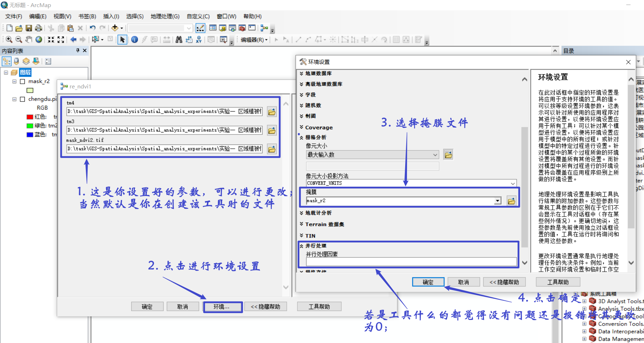
Task: Zoom to full extent globe
Action: click(x=39, y=39)
